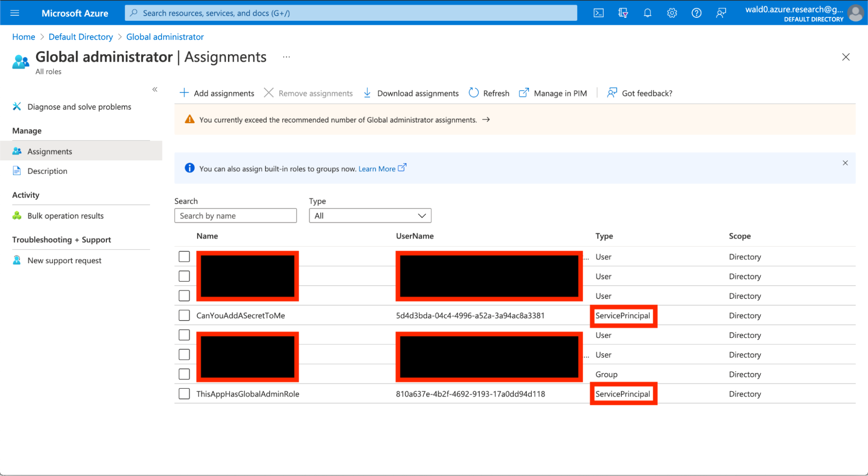Open Cloud Shell icon in top bar
868x476 pixels.
598,13
